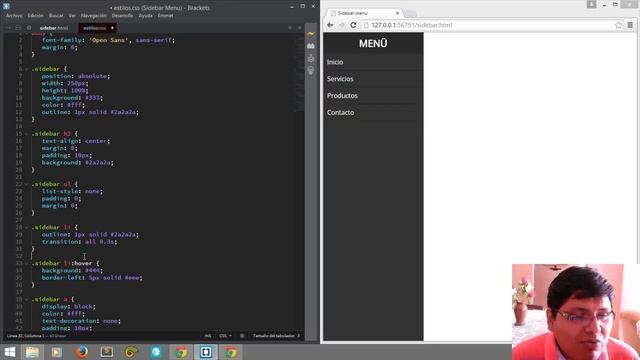Click the circular lint status icon in status bar
Viewport: 640px width, 360px height.
point(242,336)
